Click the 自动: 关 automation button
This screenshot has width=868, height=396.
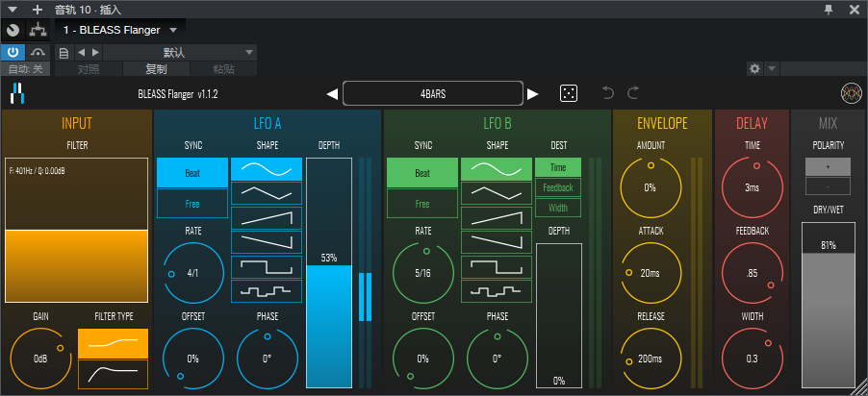point(25,69)
